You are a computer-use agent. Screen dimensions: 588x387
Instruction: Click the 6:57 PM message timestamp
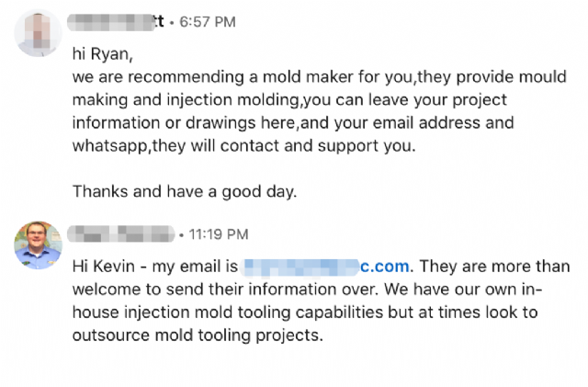pyautogui.click(x=208, y=22)
